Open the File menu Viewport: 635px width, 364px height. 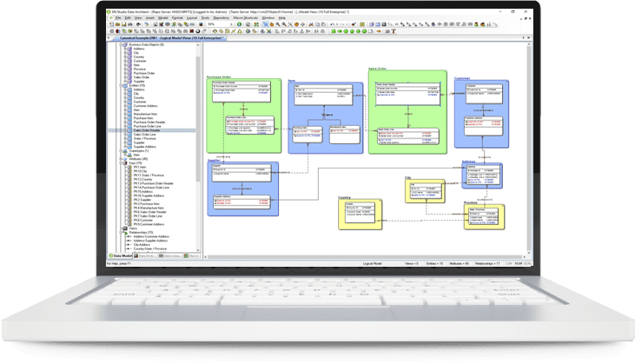pos(118,18)
